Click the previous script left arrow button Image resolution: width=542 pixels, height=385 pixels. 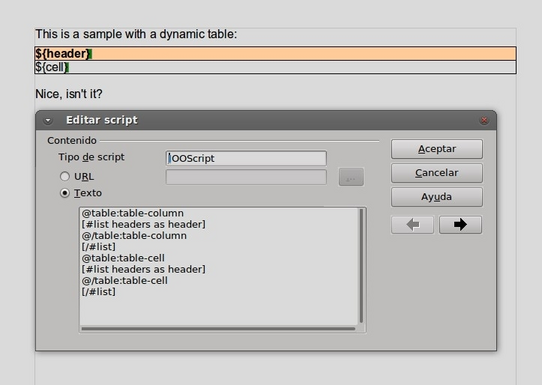pyautogui.click(x=412, y=225)
